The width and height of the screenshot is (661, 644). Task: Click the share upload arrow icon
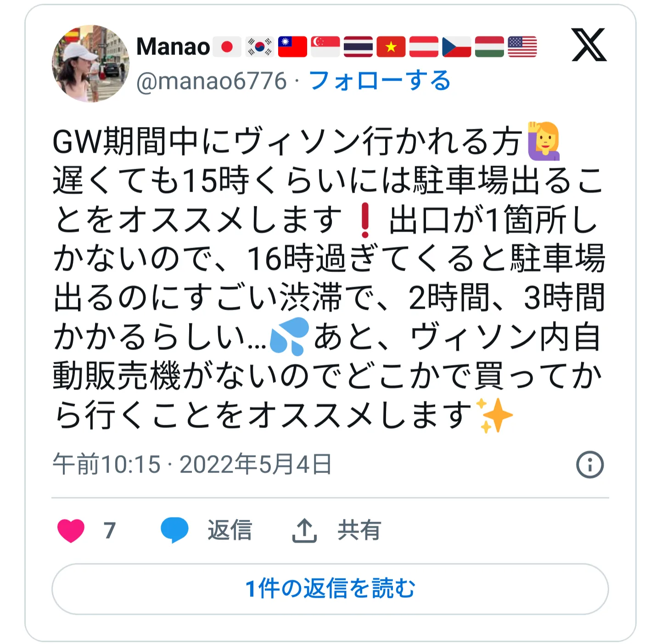(x=304, y=531)
